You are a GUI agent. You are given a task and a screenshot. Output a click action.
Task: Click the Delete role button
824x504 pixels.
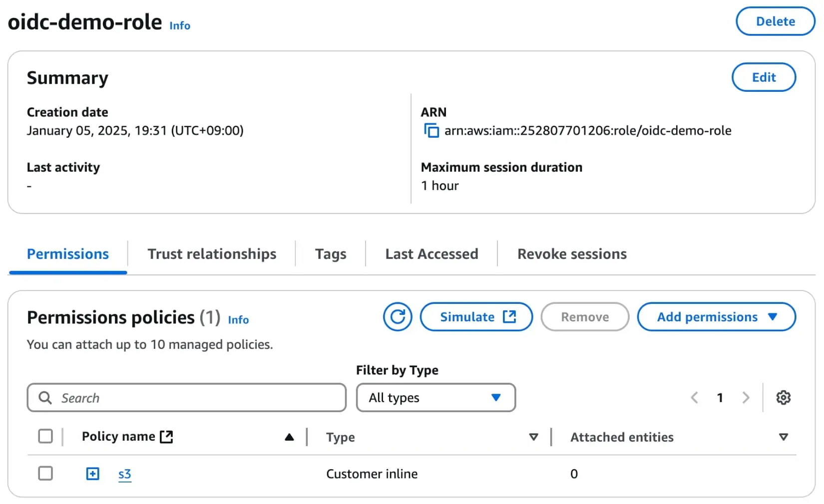(x=775, y=21)
